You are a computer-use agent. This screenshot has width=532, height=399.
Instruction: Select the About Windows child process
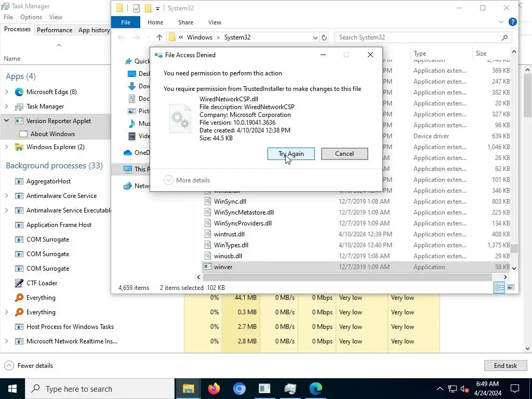click(x=52, y=134)
